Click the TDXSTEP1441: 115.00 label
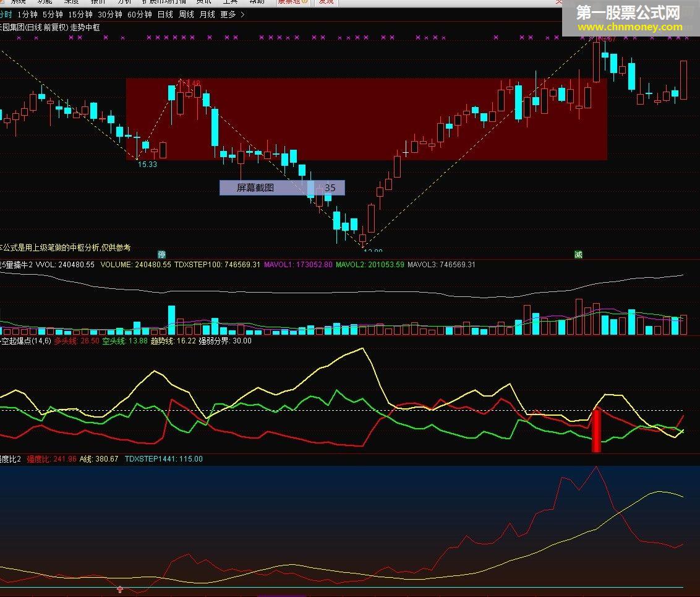This screenshot has width=700, height=597. coord(164,459)
